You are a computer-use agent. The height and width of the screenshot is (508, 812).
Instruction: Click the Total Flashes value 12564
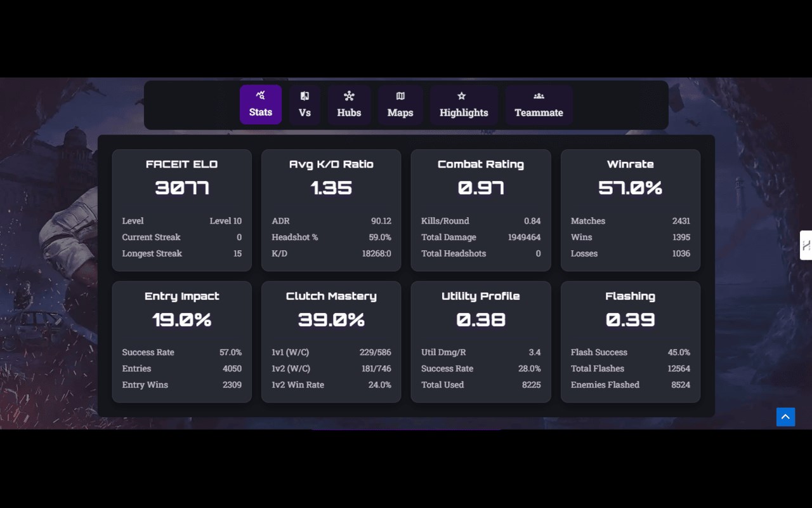679,368
